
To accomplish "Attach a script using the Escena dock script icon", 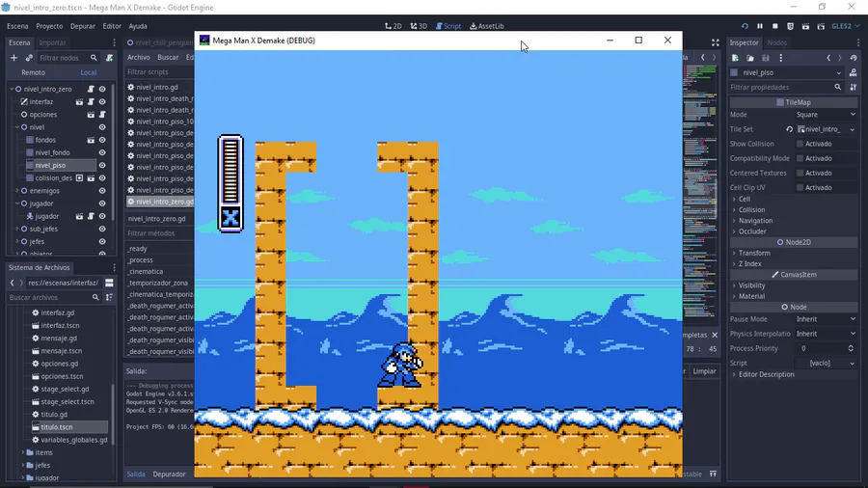I will [x=110, y=58].
